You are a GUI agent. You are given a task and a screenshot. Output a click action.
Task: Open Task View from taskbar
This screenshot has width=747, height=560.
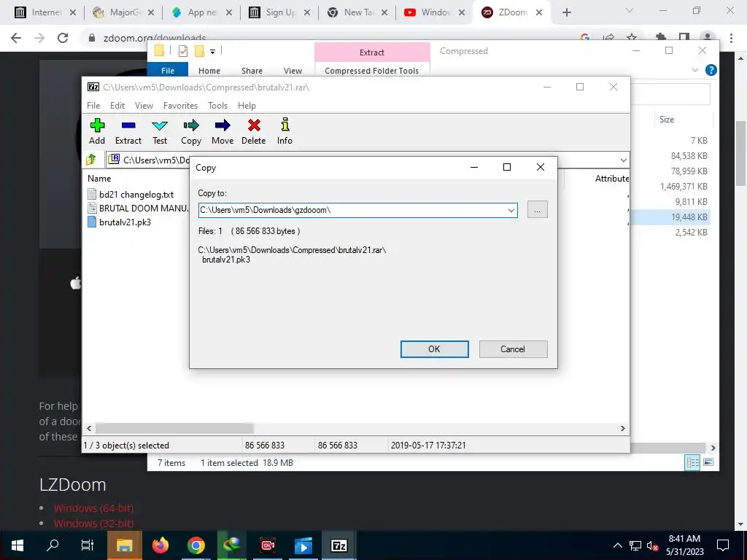[x=88, y=545]
